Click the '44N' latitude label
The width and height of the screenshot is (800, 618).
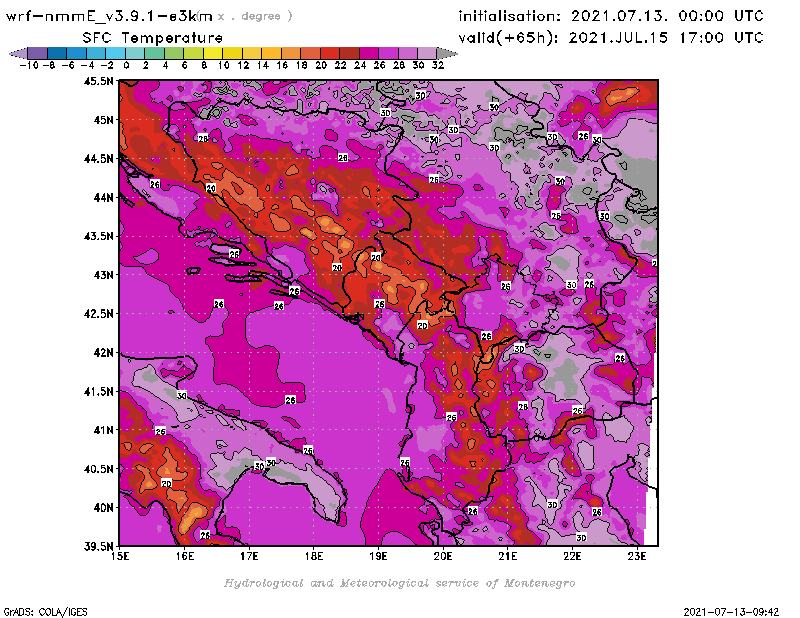point(104,197)
